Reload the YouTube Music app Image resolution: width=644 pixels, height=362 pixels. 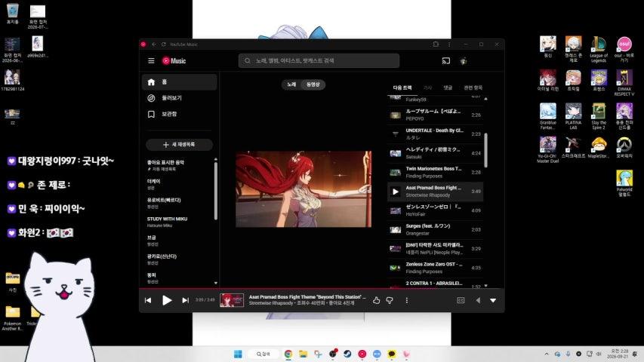tap(164, 44)
